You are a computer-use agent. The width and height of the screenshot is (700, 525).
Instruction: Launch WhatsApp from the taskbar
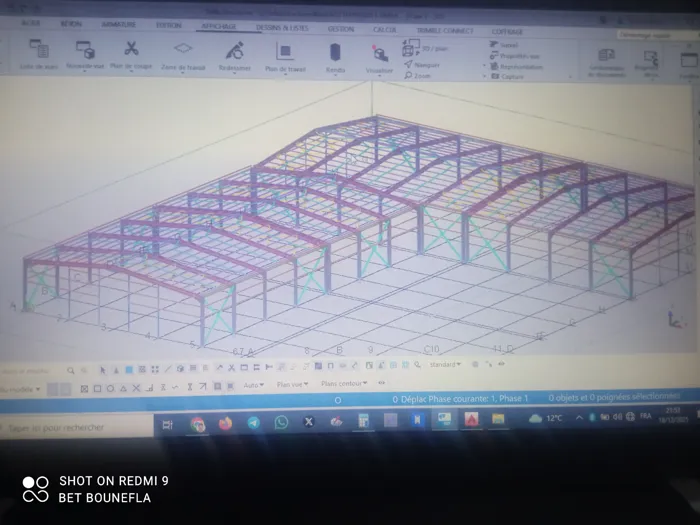tap(281, 422)
